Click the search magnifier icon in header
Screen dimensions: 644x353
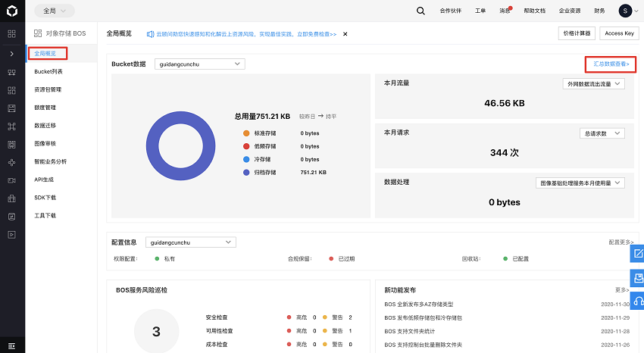(421, 11)
